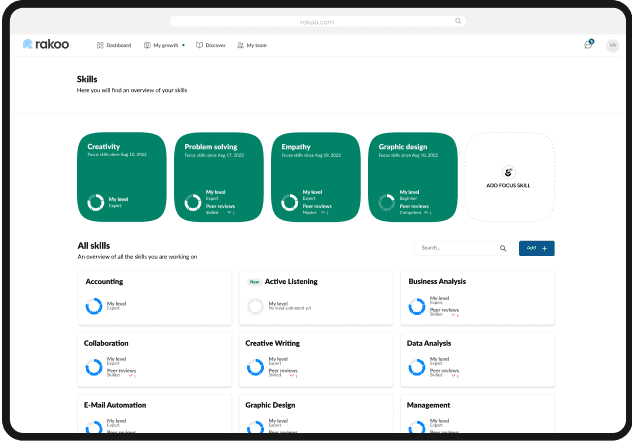
Task: Click the Accounting level ring icon
Action: click(94, 306)
